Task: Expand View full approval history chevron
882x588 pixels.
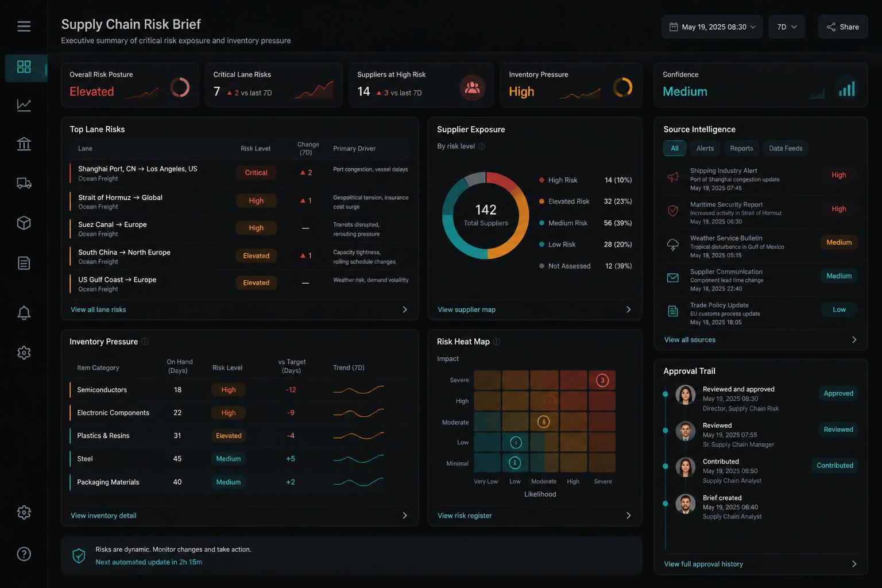Action: 854,564
